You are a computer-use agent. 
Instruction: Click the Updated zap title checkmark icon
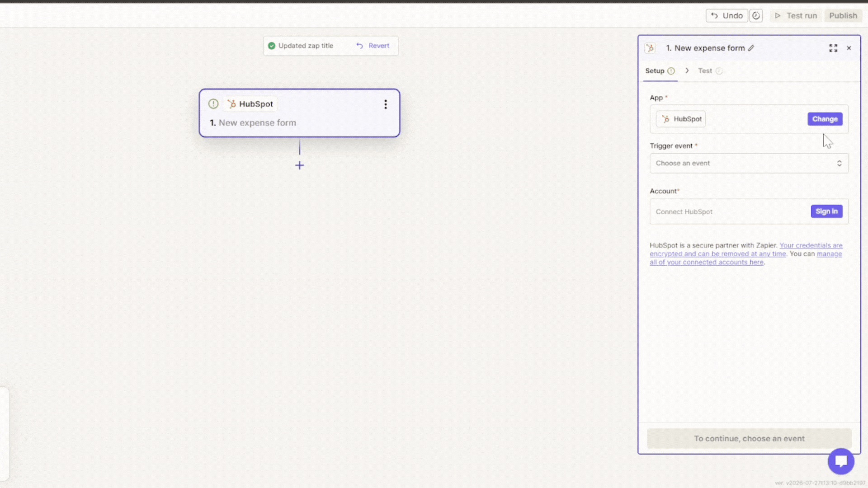click(x=272, y=46)
